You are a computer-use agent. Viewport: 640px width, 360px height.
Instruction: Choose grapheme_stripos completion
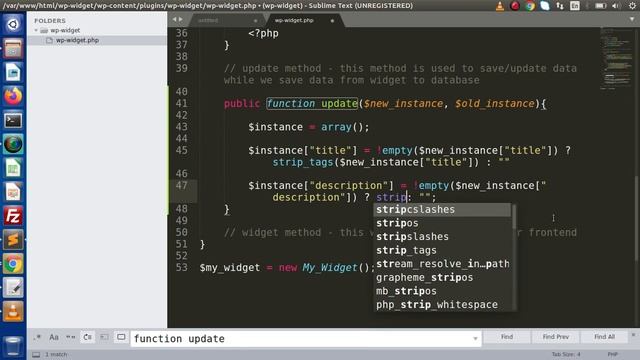(x=442, y=277)
